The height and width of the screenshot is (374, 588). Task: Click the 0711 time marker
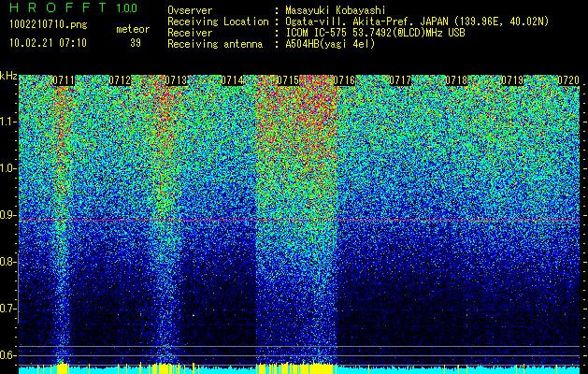point(64,80)
